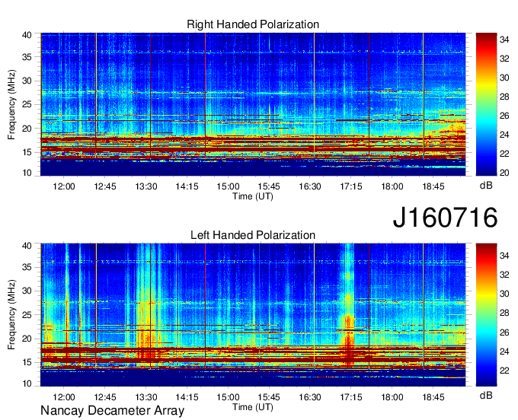The image size is (518, 420).
Task: Click 40 on Right Handed frequency axis
Action: [x=27, y=35]
